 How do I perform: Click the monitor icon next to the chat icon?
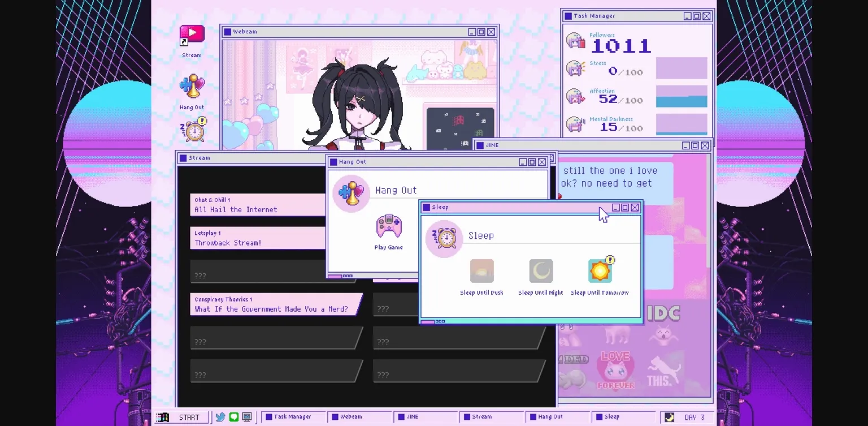(x=246, y=416)
